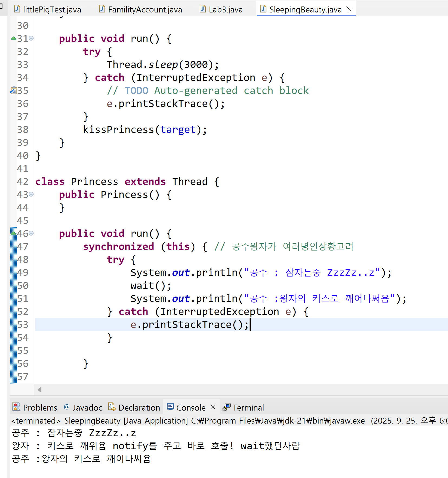Click the console output line containing notify

point(156,446)
